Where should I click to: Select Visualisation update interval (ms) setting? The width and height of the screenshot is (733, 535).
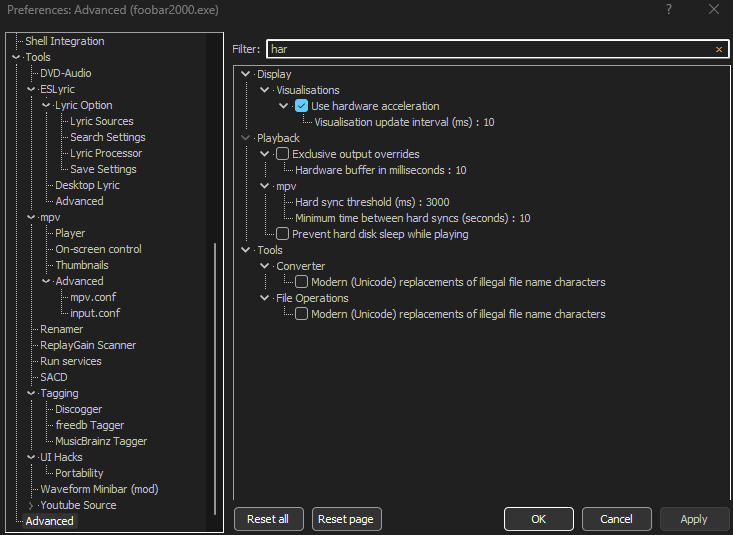click(404, 122)
